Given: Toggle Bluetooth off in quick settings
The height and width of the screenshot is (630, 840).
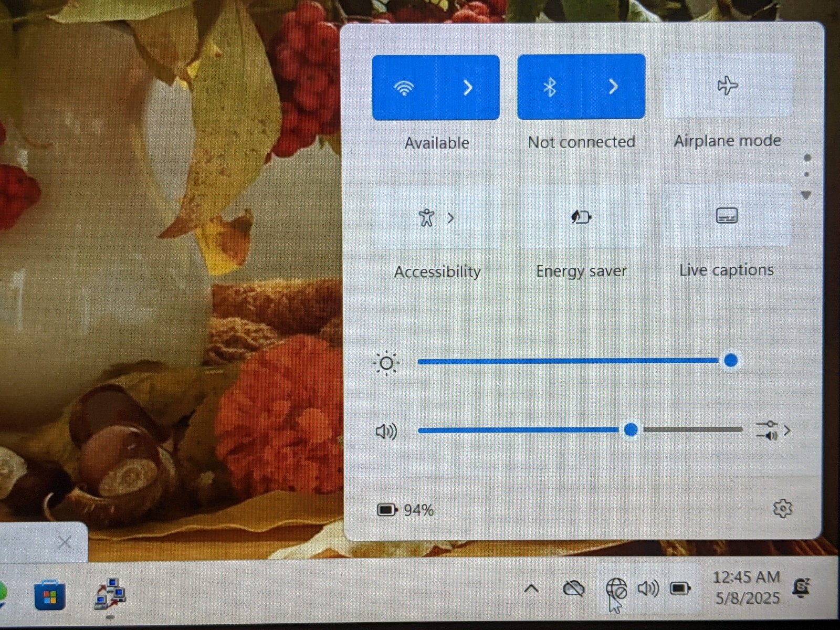Looking at the screenshot, I should point(550,87).
